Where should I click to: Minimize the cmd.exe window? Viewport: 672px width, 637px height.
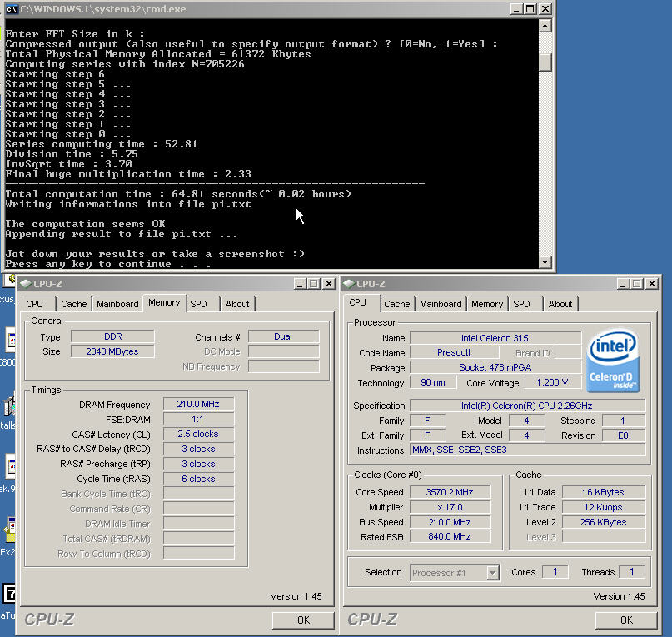(516, 9)
